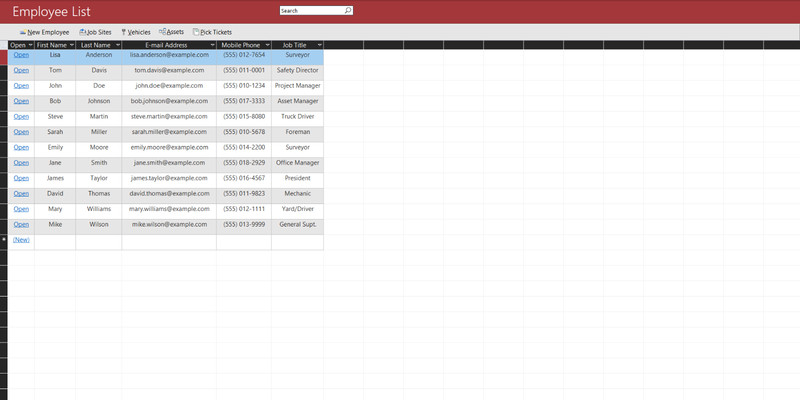Screen dimensions: 800x400
Task: Click the Project Manager job title cell
Action: pos(297,86)
